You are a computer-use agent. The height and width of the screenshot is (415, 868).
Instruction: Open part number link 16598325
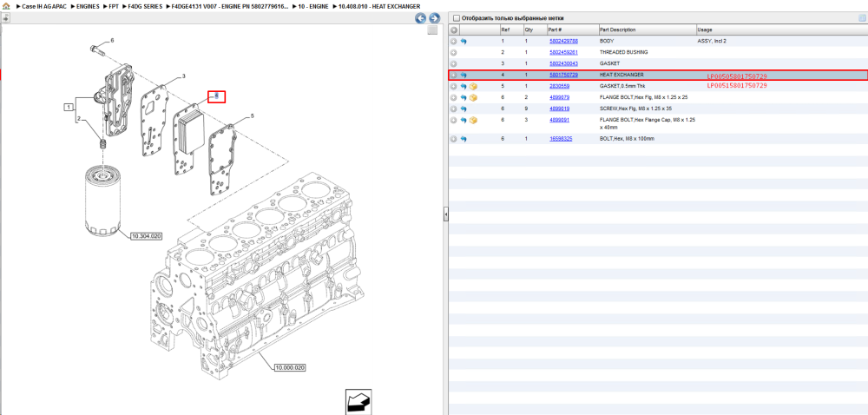560,138
